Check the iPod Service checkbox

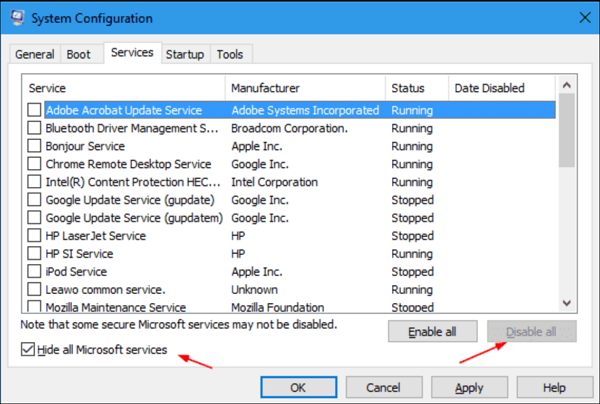(35, 272)
